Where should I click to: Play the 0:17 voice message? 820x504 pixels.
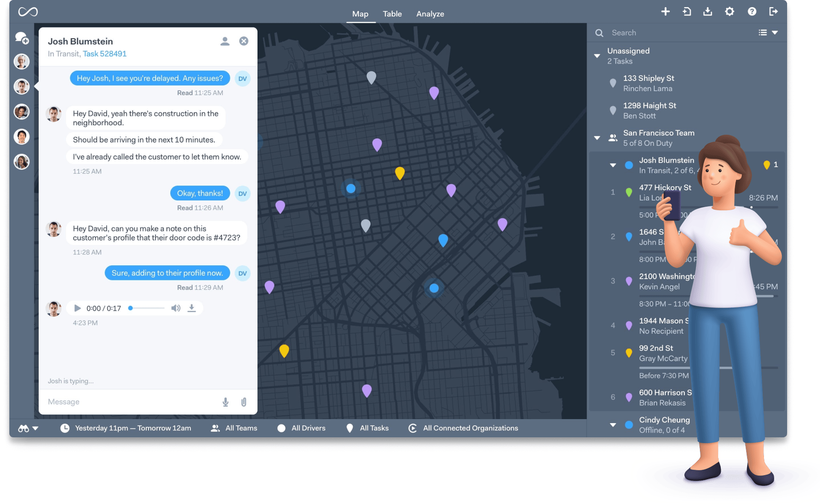pyautogui.click(x=77, y=308)
